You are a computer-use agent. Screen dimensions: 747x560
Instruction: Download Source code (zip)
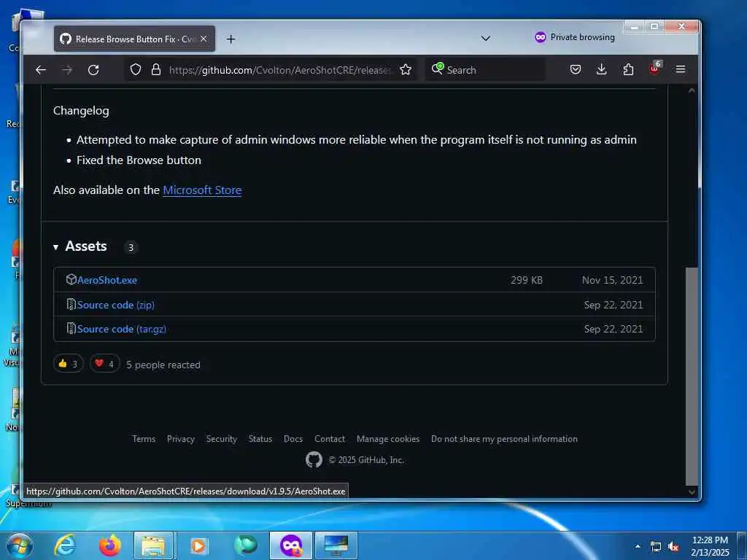pyautogui.click(x=116, y=305)
